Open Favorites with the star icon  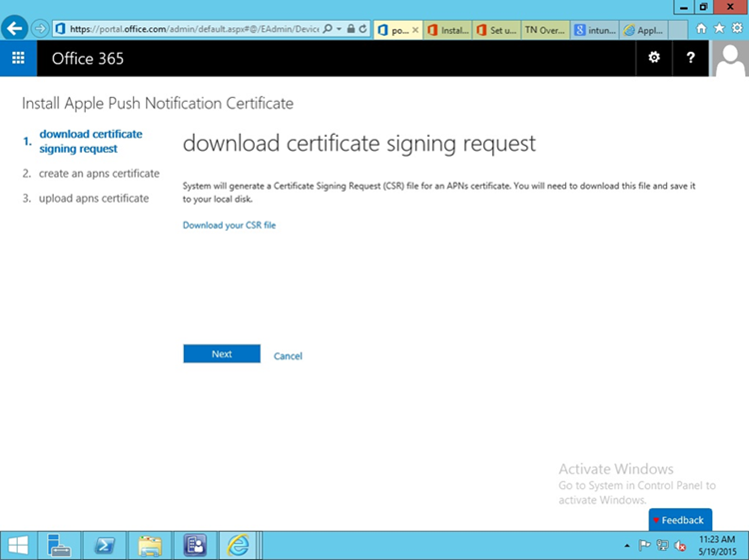719,29
